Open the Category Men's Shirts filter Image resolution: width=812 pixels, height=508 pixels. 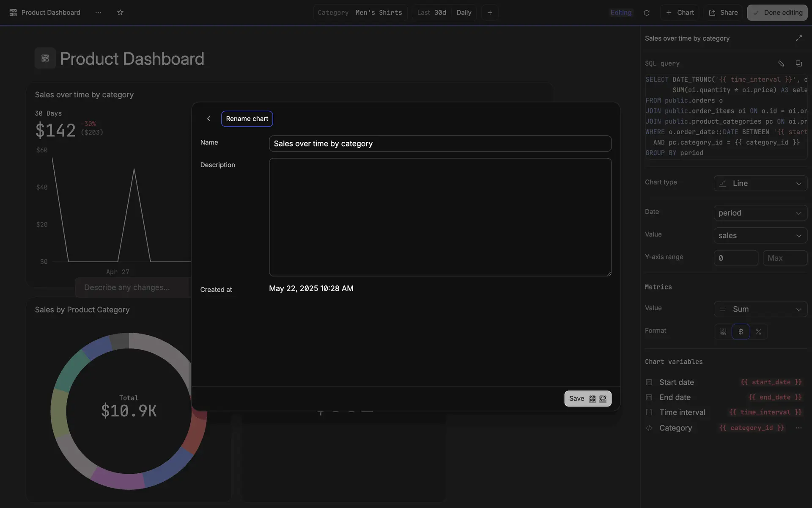pos(360,13)
